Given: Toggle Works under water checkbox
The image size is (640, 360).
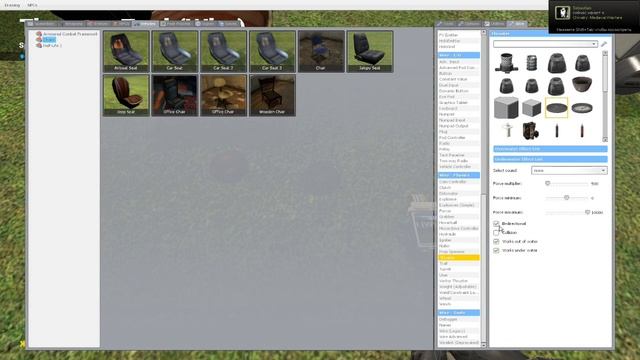Looking at the screenshot, I should 496,251.
